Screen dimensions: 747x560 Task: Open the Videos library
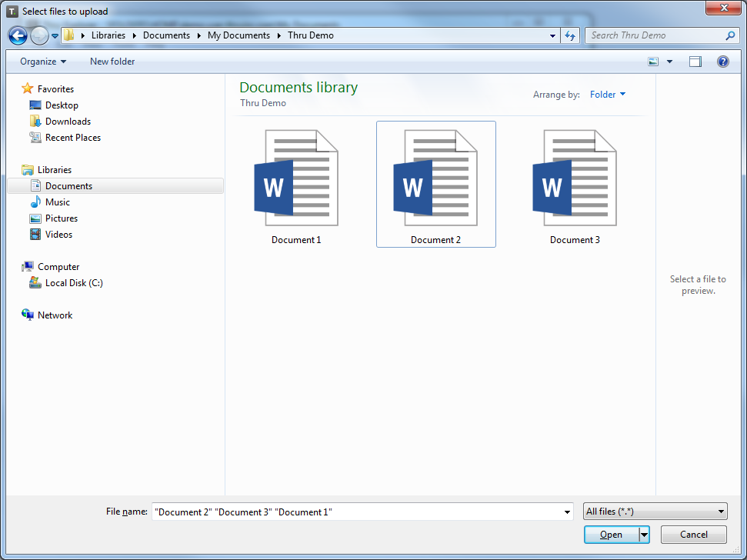[59, 235]
